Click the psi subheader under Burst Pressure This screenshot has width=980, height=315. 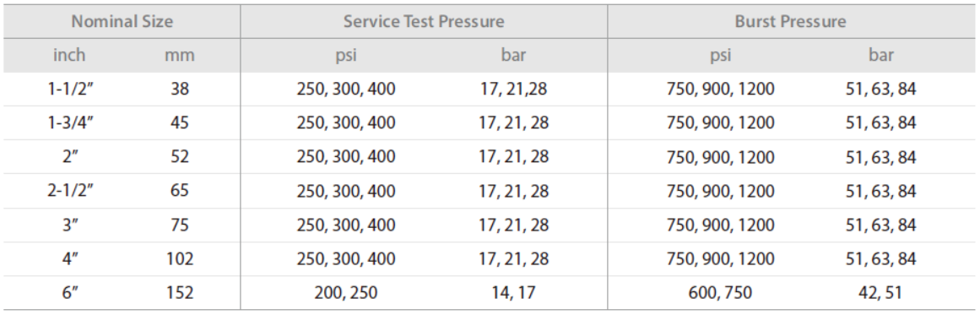pyautogui.click(x=721, y=56)
